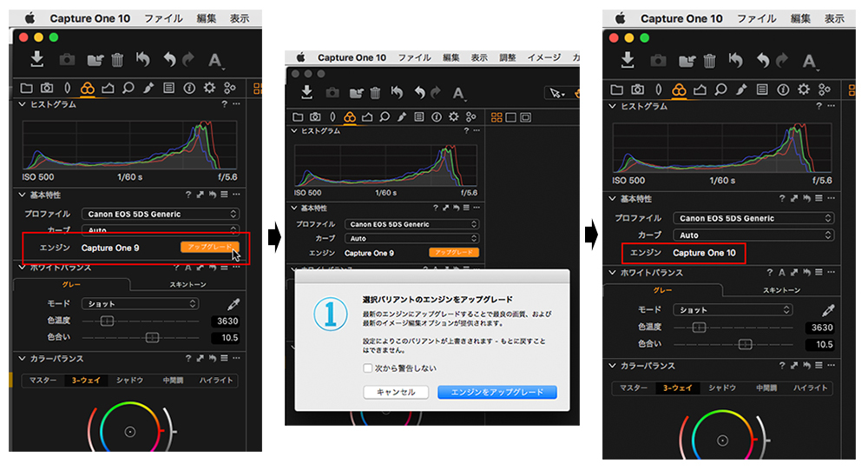The width and height of the screenshot is (868, 470).
Task: Pick white balance eyedropper in right window
Action: click(828, 310)
